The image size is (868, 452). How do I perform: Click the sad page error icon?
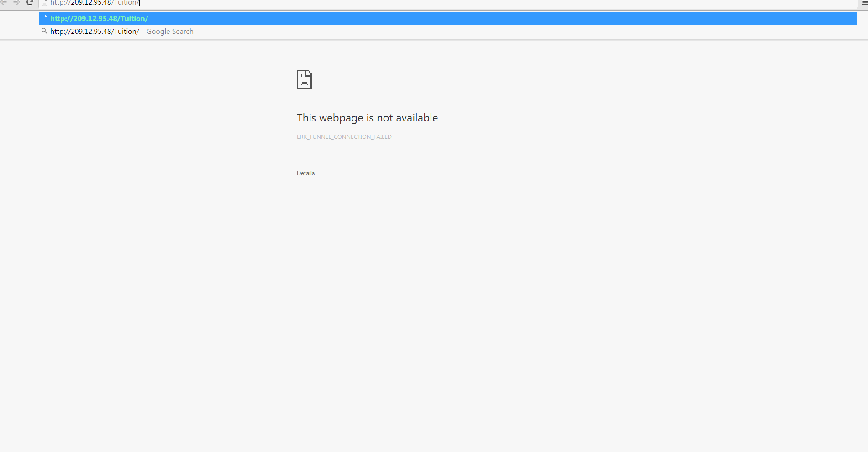coord(304,79)
